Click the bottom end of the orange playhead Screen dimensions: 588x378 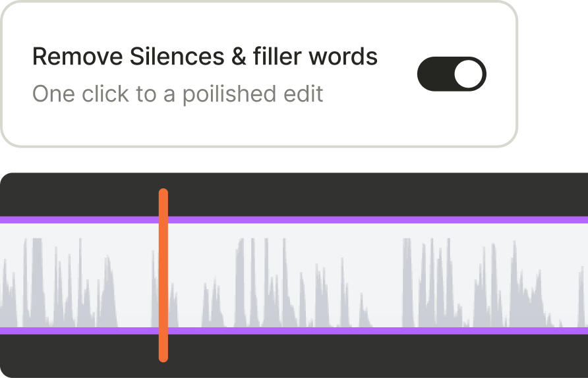coord(163,357)
